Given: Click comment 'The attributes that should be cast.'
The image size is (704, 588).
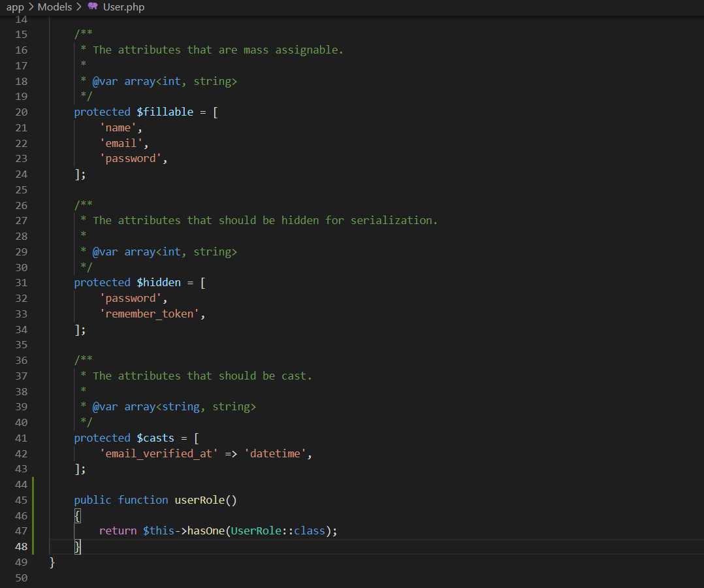Looking at the screenshot, I should pos(202,376).
